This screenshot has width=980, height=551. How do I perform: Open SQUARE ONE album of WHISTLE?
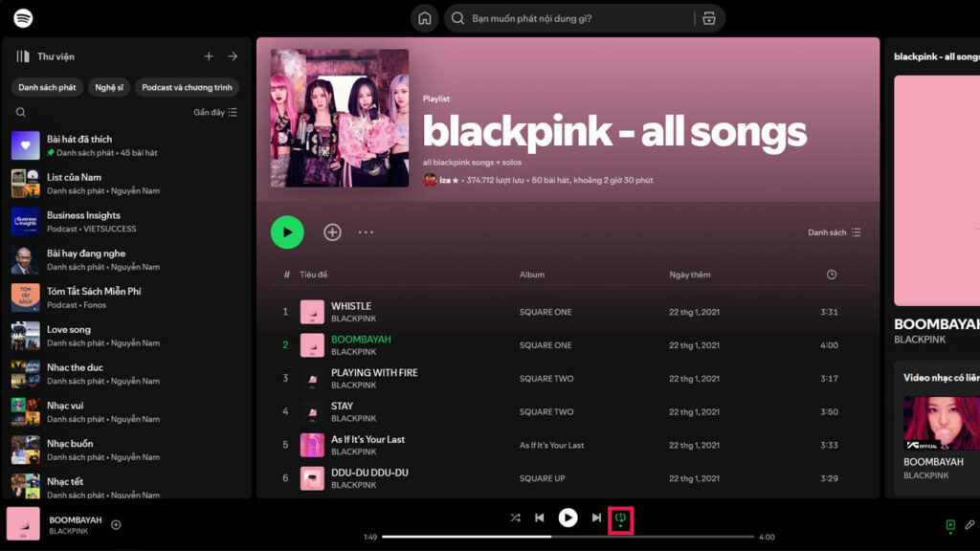[546, 312]
